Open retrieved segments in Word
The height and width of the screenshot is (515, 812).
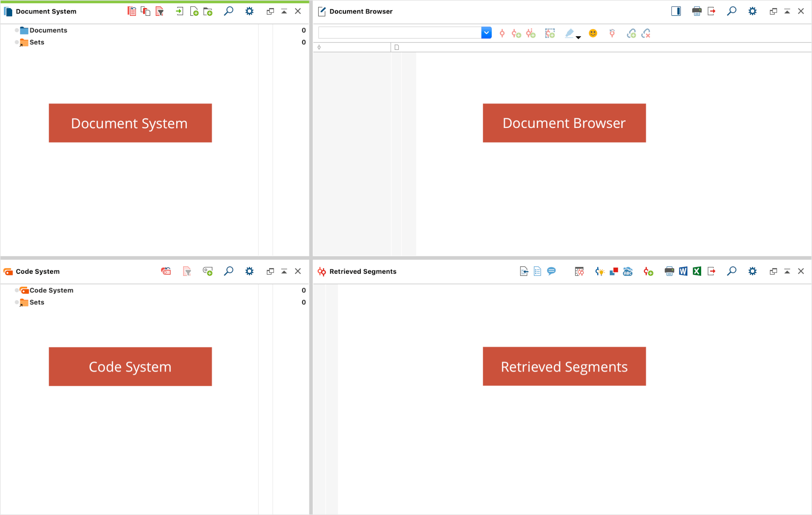tap(683, 271)
